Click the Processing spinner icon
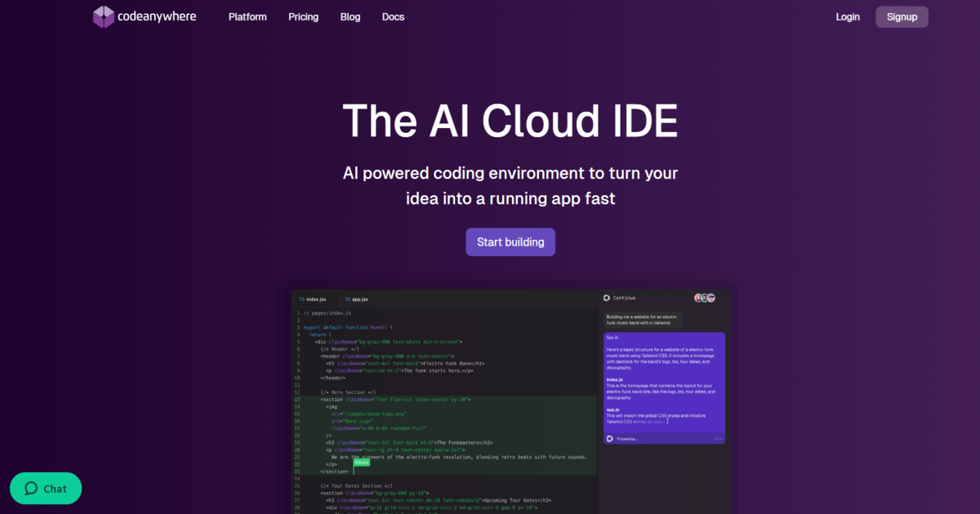This screenshot has width=980, height=514. [610, 438]
